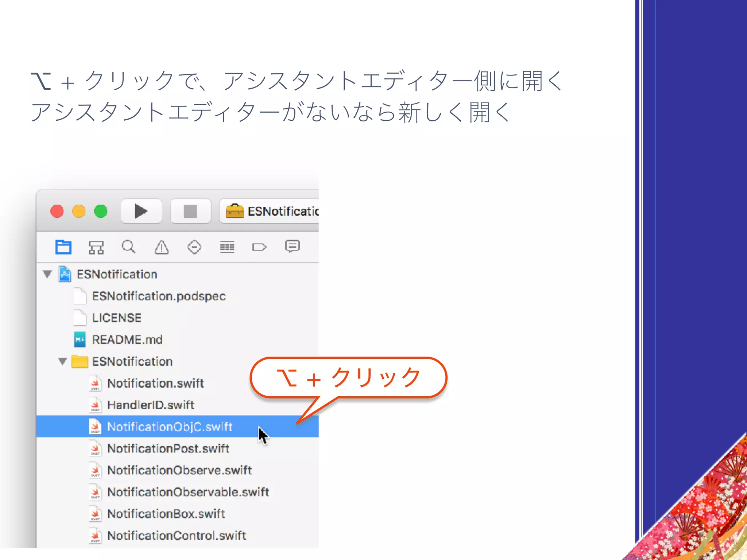747x560 pixels.
Task: Open README.md file
Action: (x=127, y=340)
